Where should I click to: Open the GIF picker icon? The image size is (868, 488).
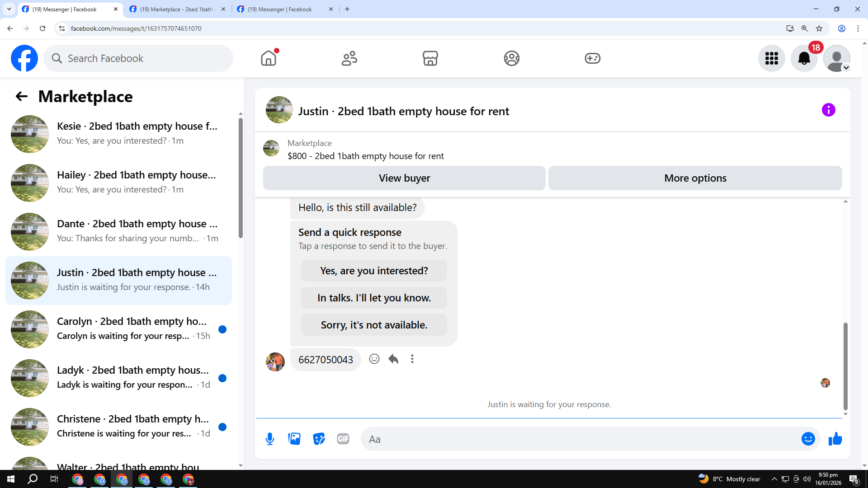[343, 439]
